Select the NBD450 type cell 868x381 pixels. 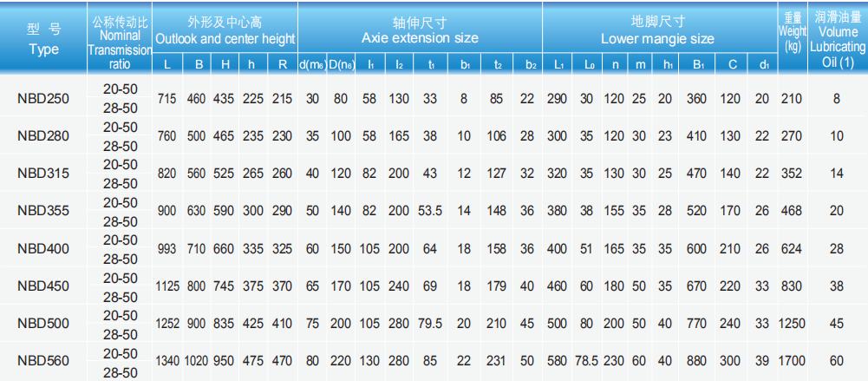43,286
